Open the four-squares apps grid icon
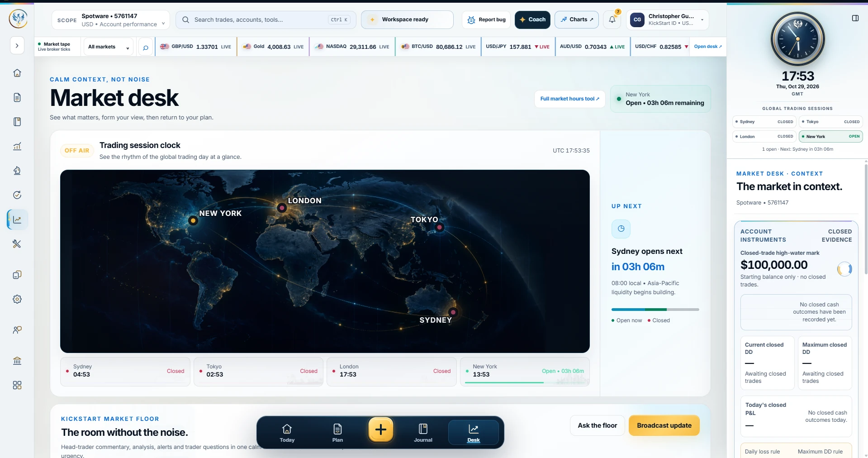This screenshot has width=868, height=458. [x=17, y=385]
